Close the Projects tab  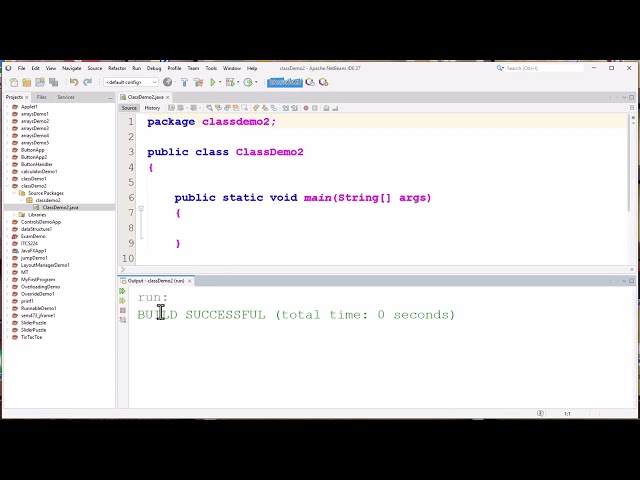[x=27, y=98]
